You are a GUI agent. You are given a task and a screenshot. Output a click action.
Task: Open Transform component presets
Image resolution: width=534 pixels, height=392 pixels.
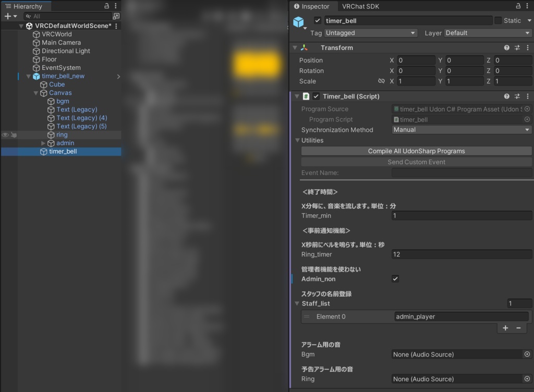click(517, 47)
